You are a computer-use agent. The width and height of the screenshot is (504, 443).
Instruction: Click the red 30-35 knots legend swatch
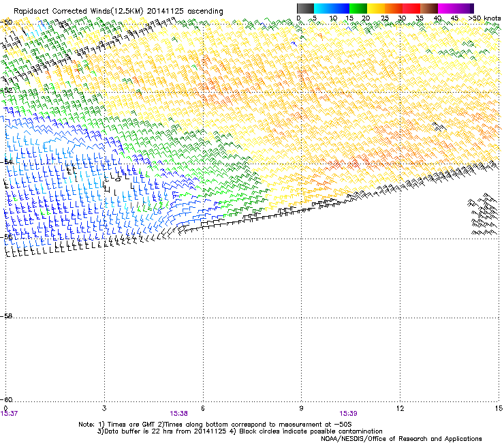(x=411, y=8)
